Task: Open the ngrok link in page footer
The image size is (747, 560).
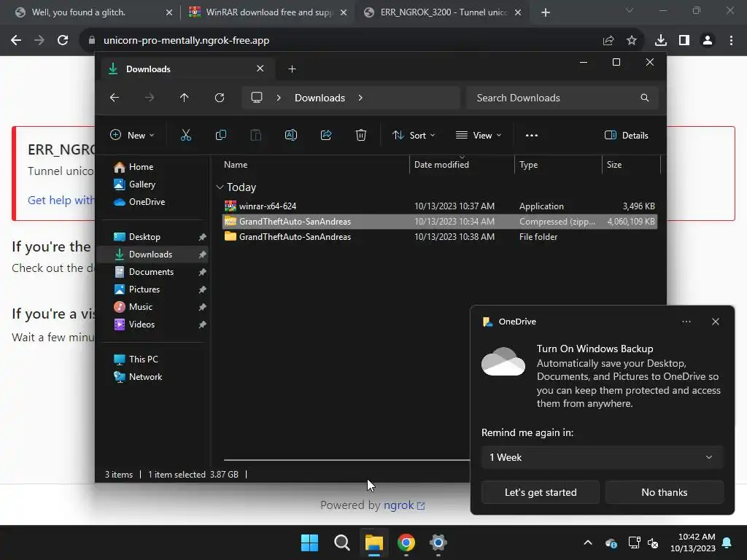Action: click(404, 505)
